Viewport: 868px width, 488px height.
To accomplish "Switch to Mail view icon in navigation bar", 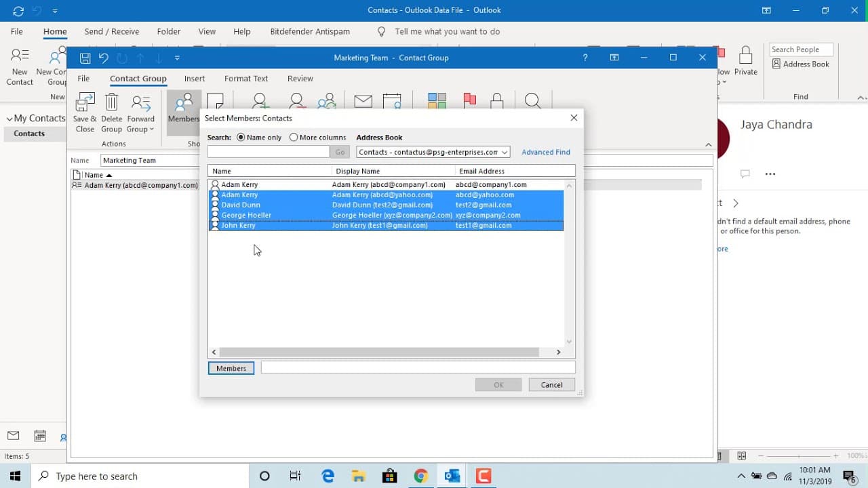I will click(13, 436).
